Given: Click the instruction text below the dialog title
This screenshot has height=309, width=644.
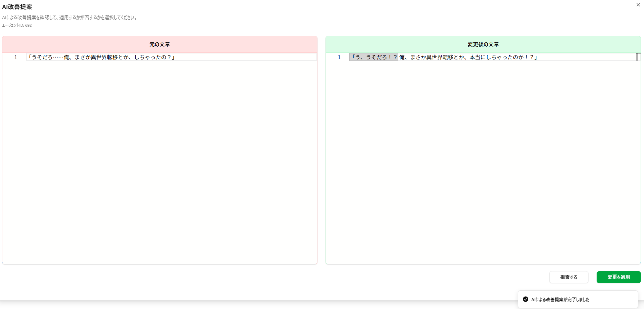Looking at the screenshot, I should 70,18.
